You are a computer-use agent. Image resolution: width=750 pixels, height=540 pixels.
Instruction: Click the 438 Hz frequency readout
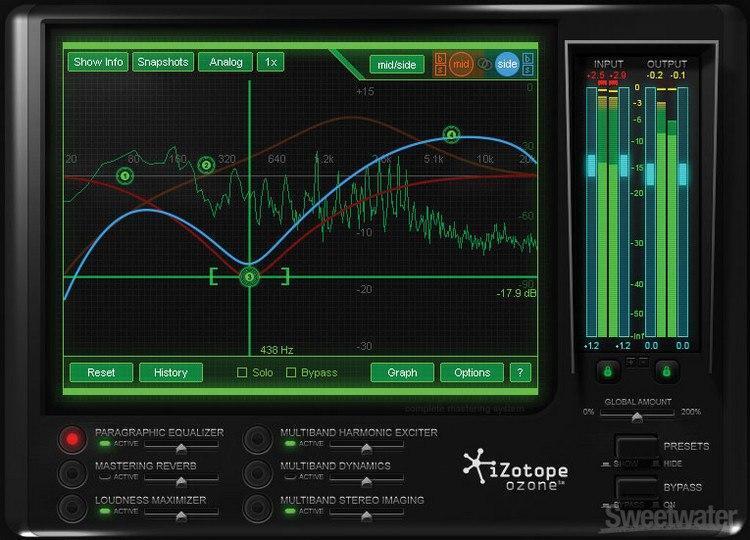click(x=276, y=350)
